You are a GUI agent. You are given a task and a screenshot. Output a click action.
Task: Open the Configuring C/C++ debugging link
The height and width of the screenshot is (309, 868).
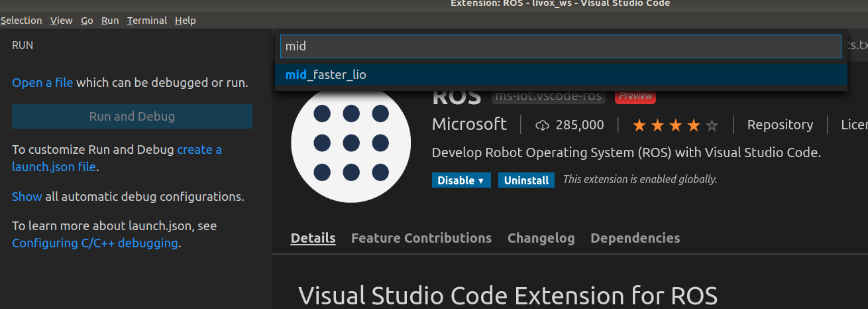click(x=95, y=243)
